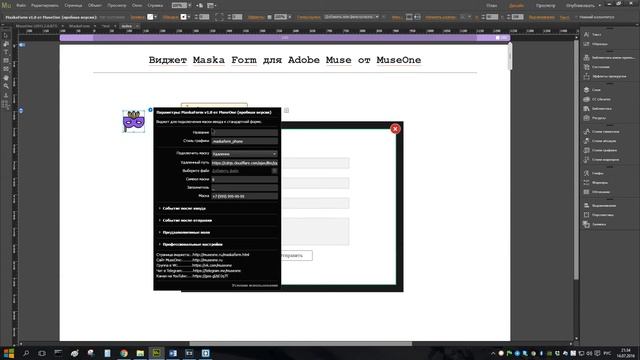Select the Text tool in left toolbar

click(x=6, y=52)
